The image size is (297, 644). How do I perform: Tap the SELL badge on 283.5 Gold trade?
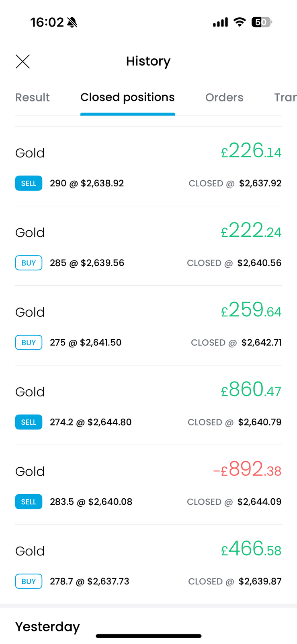coord(29,502)
